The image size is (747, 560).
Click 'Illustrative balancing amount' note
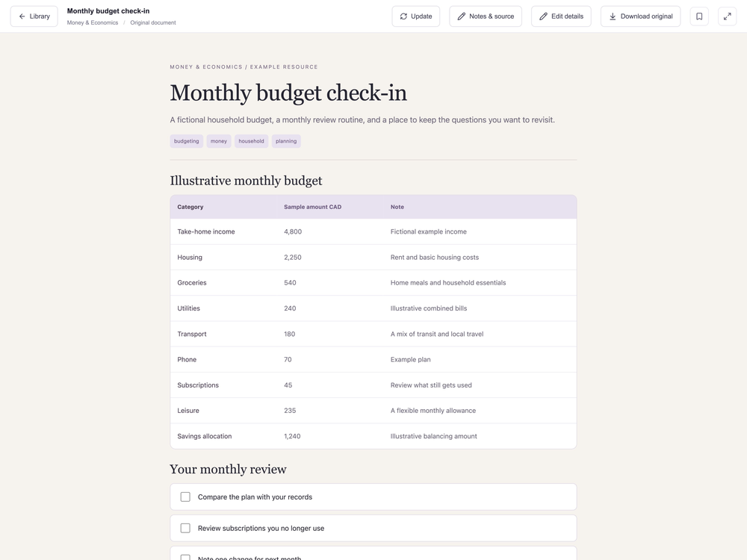pos(433,436)
